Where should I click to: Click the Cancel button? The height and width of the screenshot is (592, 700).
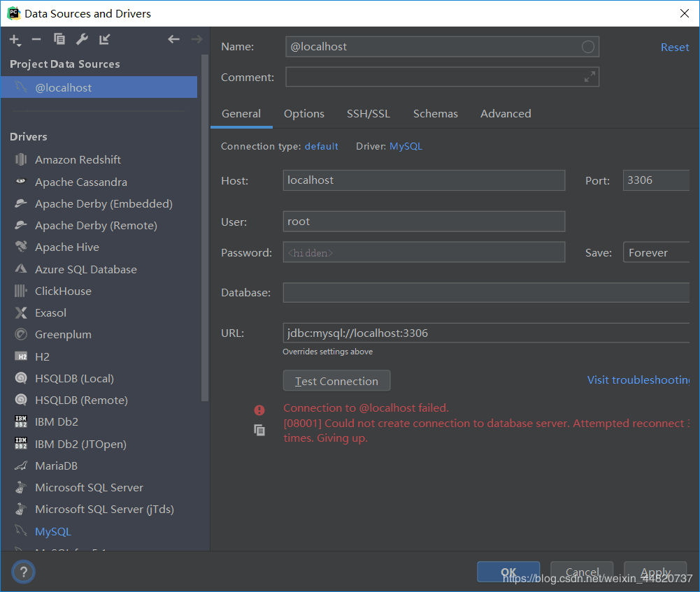(x=582, y=572)
